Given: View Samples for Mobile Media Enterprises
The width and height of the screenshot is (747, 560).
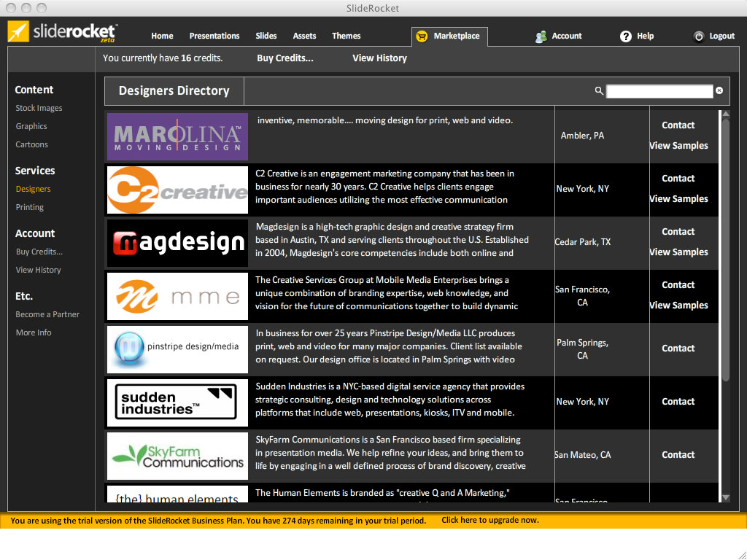Looking at the screenshot, I should coord(678,306).
